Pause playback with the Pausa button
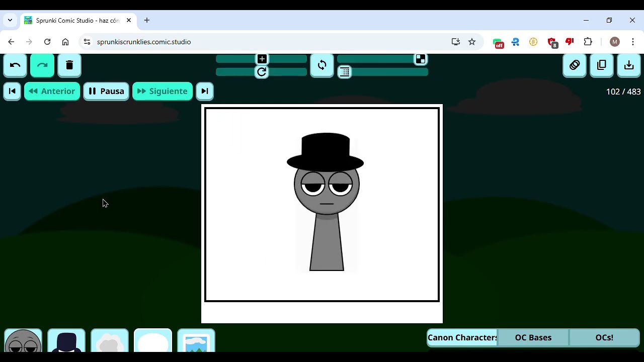This screenshot has height=362, width=644. click(106, 91)
